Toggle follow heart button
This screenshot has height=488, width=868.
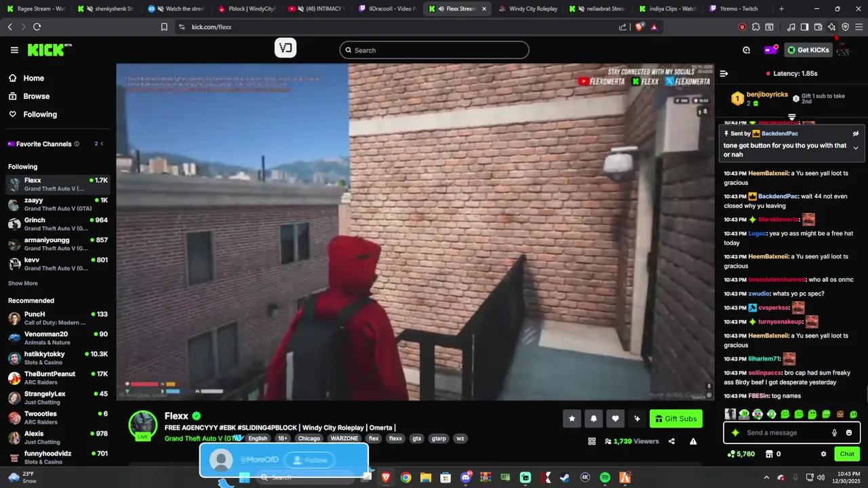(x=615, y=419)
